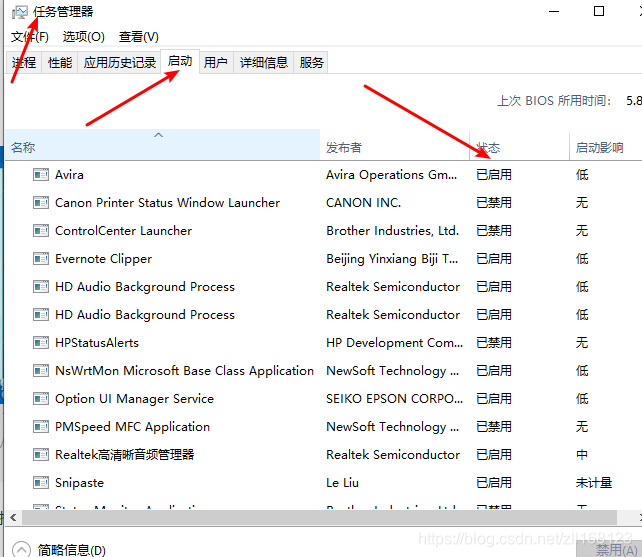
Task: Open the 查看(V) menu
Action: (x=139, y=37)
